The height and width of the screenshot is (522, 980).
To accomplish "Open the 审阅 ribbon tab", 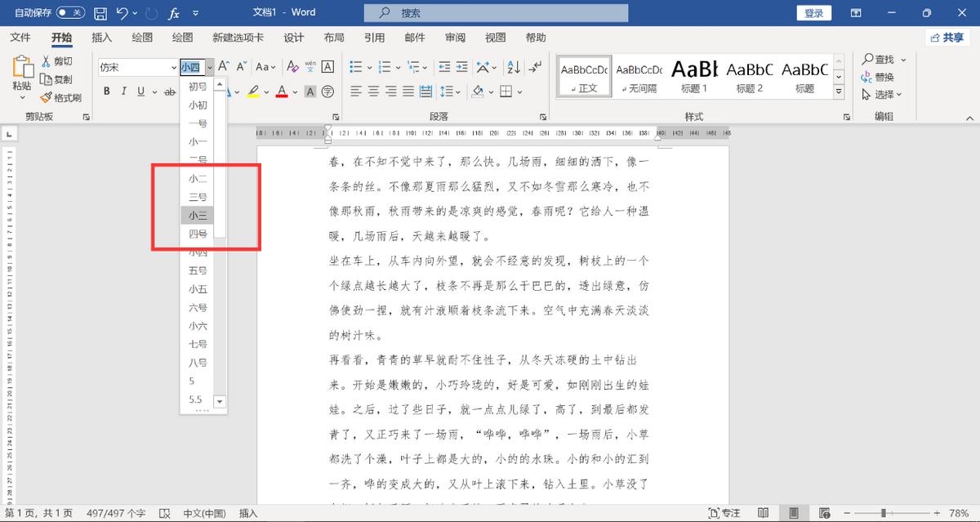I will [454, 37].
